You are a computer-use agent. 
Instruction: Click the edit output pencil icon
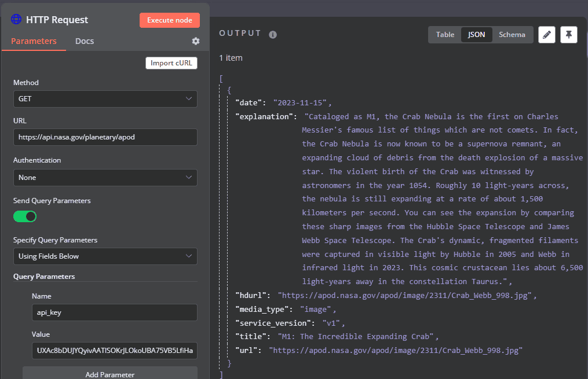(546, 34)
